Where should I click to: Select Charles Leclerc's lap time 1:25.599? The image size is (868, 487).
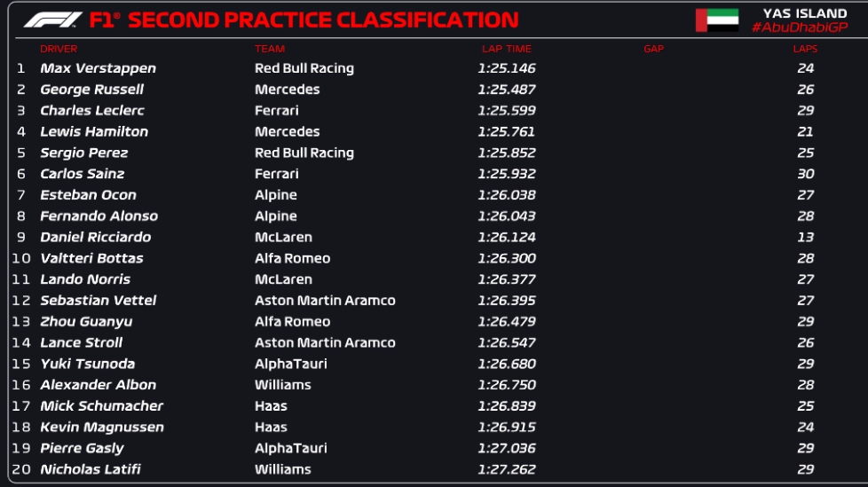coord(507,111)
